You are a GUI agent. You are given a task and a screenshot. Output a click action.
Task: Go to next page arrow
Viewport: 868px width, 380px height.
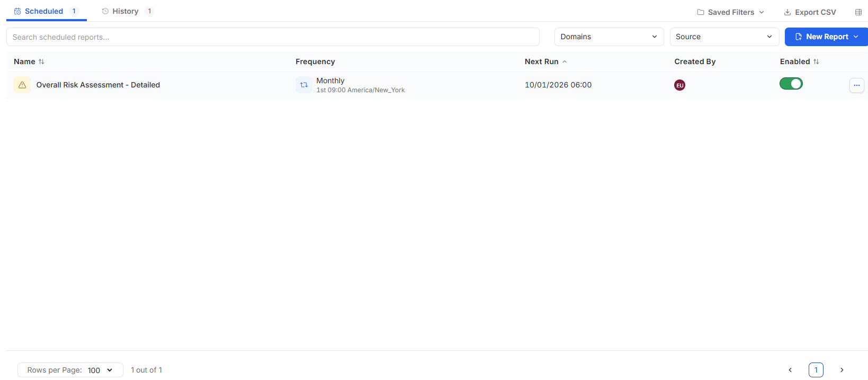click(842, 370)
